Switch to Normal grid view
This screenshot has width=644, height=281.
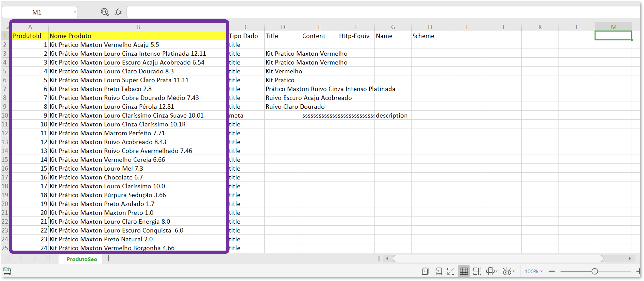tap(464, 271)
